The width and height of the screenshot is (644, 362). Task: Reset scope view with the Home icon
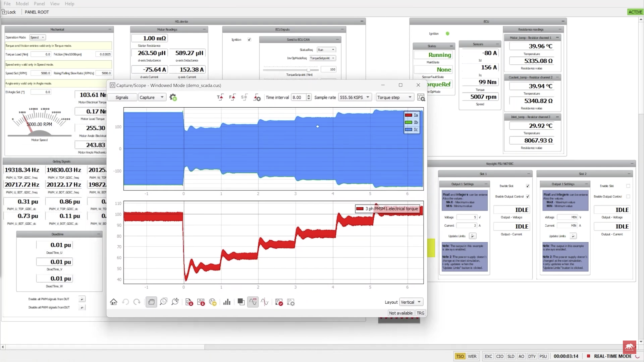pos(113,302)
